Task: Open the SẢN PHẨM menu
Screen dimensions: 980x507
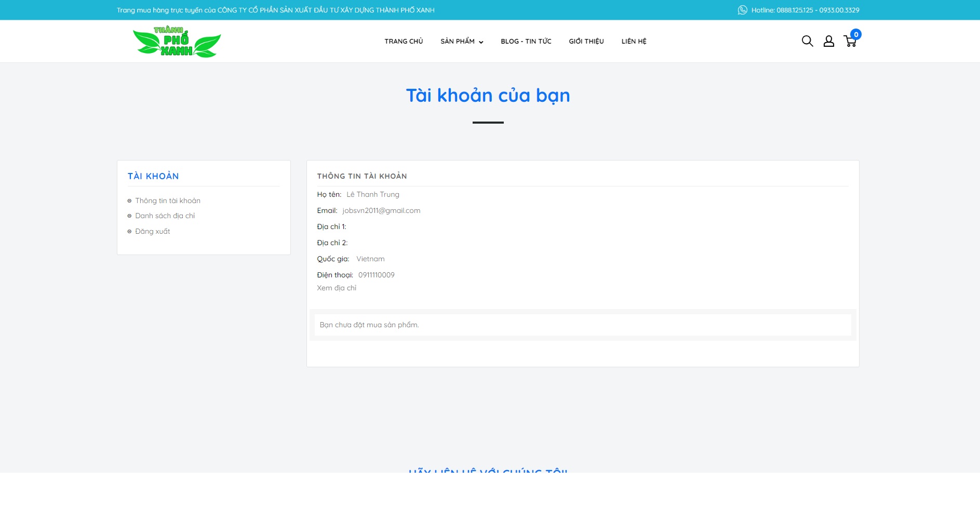Action: pos(457,42)
